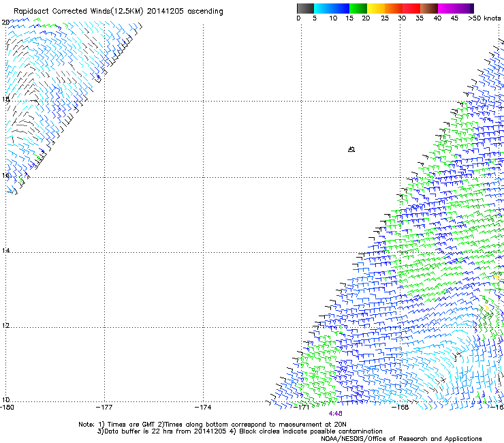Click the note about times along bottom at 20N
This screenshot has width=504, height=443.
coord(252,425)
